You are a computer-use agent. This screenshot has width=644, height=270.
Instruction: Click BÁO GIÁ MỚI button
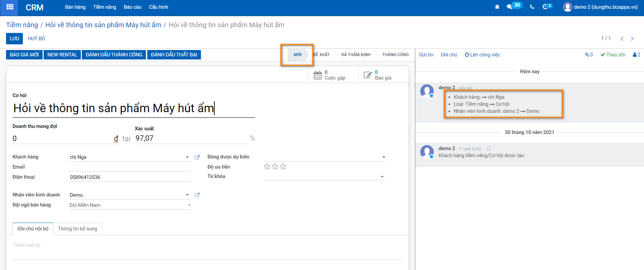point(24,55)
